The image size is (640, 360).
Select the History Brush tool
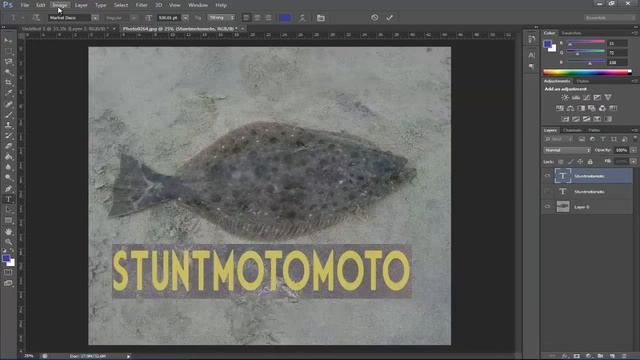[8, 136]
